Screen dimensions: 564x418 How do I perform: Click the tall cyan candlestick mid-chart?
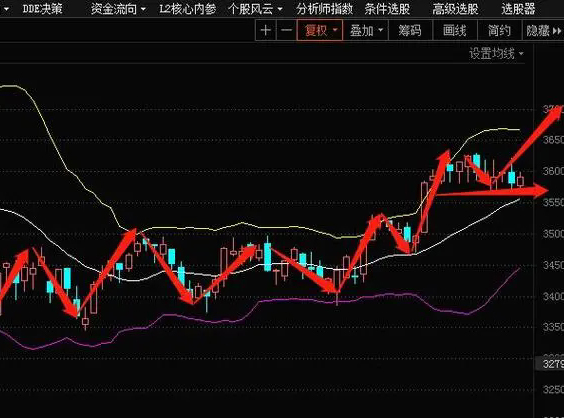[x=268, y=256]
